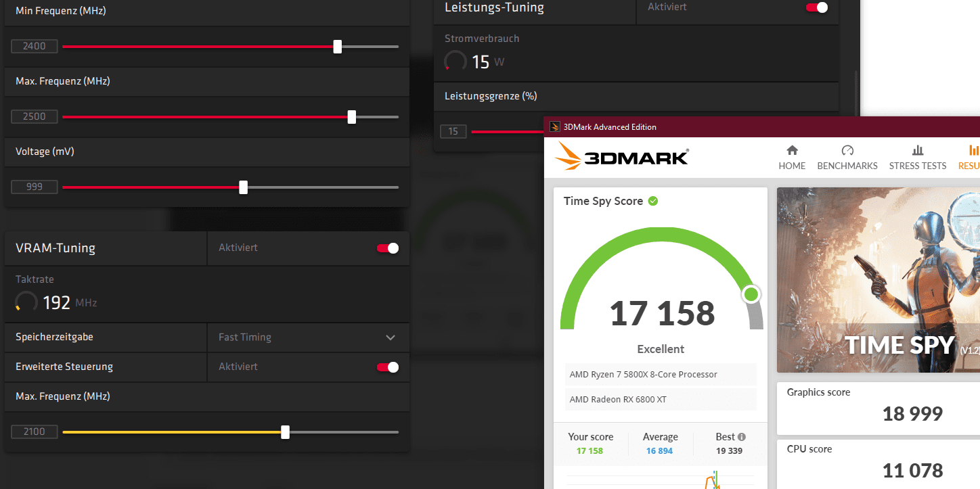This screenshot has width=980, height=489.
Task: Click the Your score value 17 158
Action: coord(589,450)
